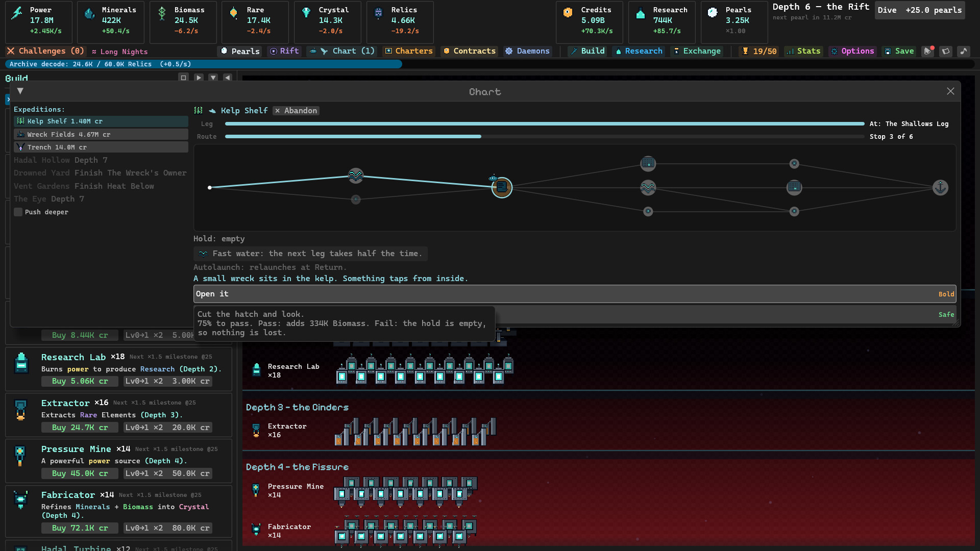980x551 pixels.
Task: Click the wave node on the traveled route
Action: (x=356, y=176)
